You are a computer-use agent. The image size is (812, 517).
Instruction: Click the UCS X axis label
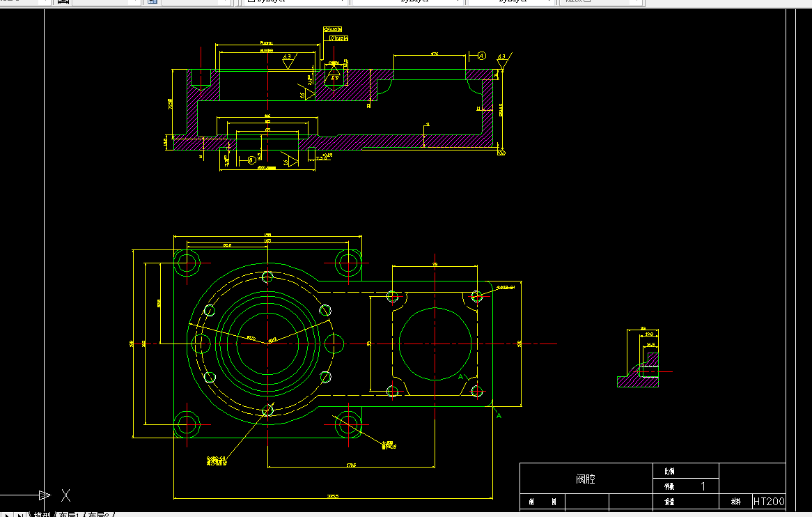65,495
